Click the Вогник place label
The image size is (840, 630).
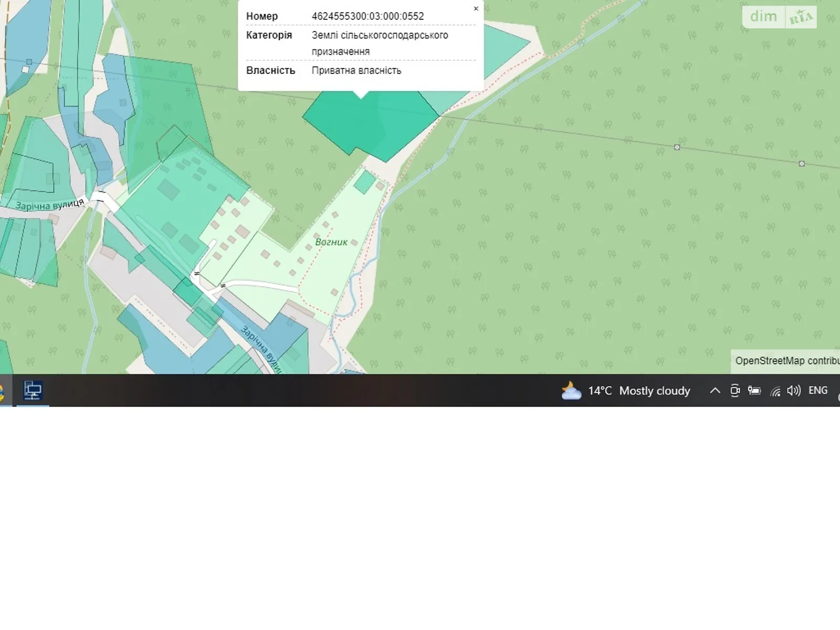[x=331, y=242]
